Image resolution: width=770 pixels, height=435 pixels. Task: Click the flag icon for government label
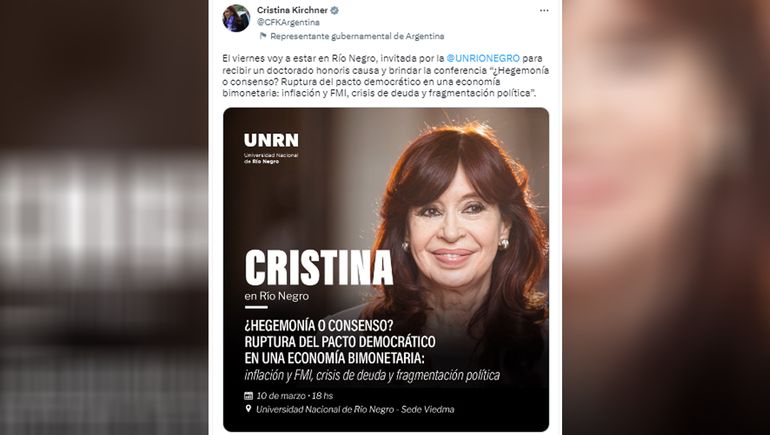[263, 36]
